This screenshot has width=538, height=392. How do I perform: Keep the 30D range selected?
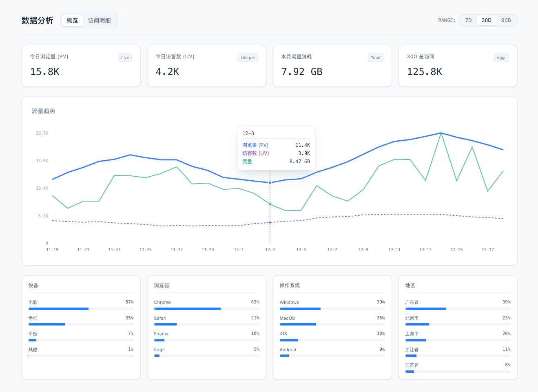tap(486, 20)
